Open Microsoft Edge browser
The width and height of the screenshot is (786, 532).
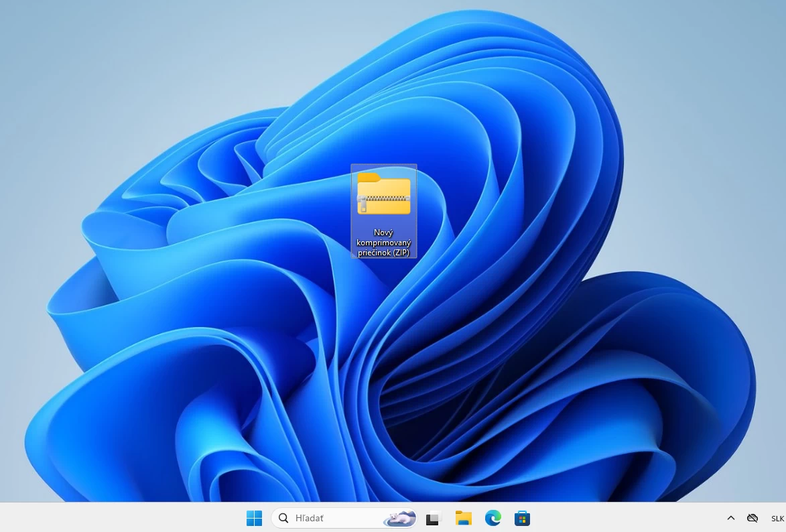point(493,518)
